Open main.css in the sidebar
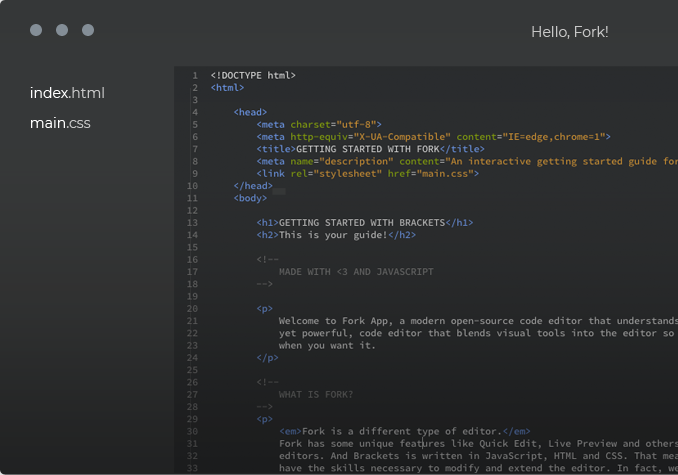The image size is (678, 475). pyautogui.click(x=60, y=123)
